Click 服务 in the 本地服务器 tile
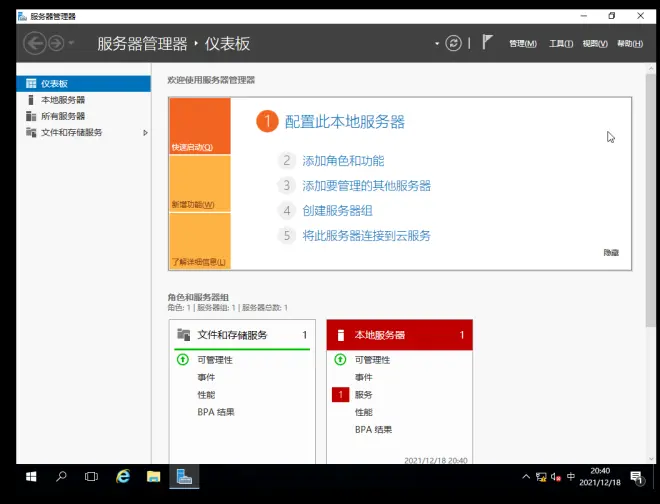This screenshot has width=660, height=504. [364, 395]
